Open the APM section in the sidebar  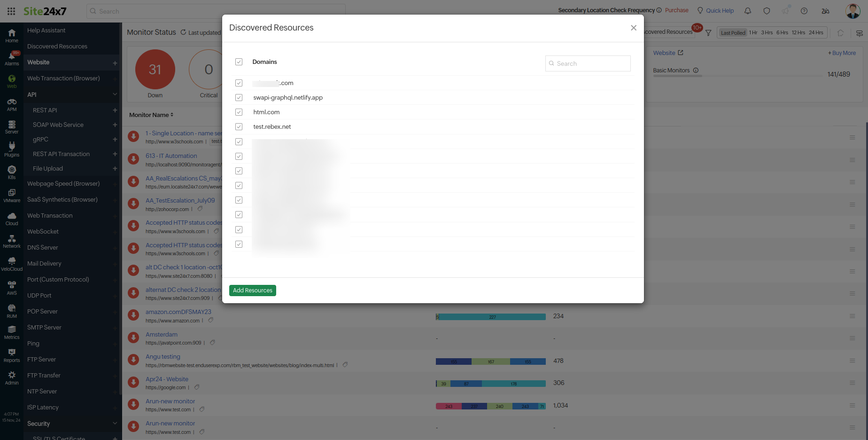coord(11,104)
